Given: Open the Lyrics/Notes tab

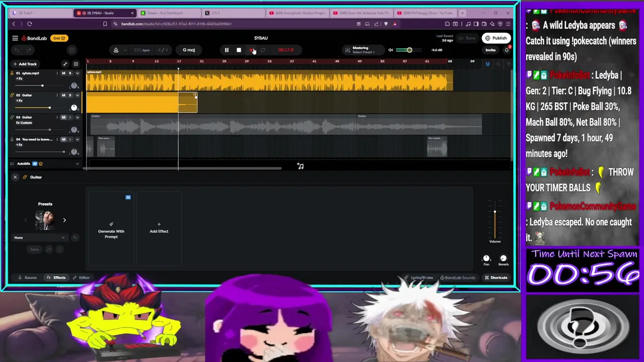Looking at the screenshot, I should pos(419,278).
